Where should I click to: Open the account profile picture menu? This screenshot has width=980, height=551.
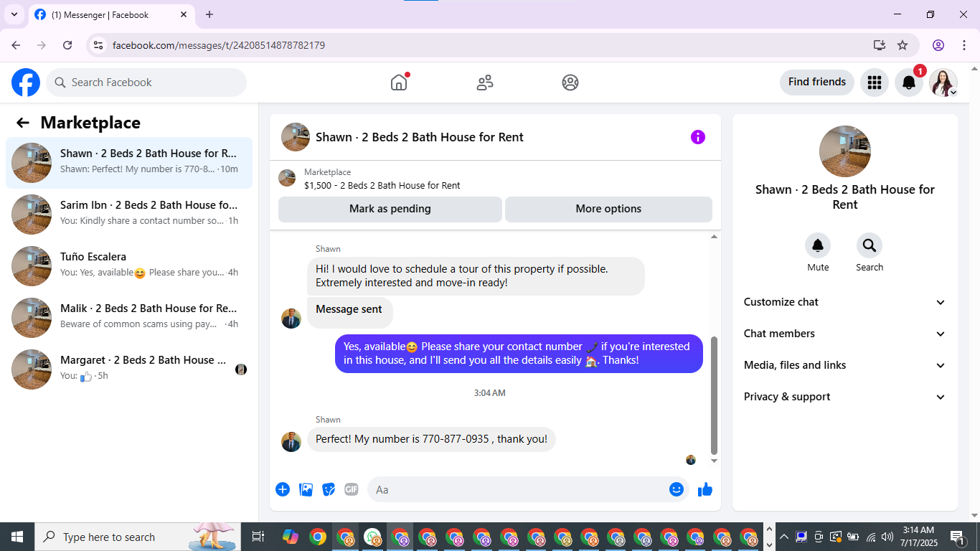point(943,83)
